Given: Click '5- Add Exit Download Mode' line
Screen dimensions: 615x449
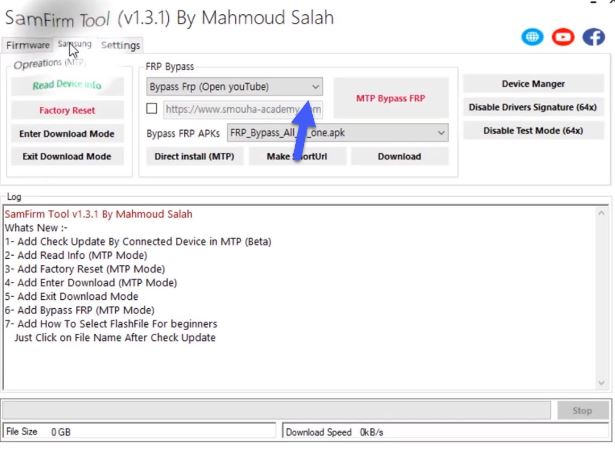Looking at the screenshot, I should pyautogui.click(x=71, y=296).
